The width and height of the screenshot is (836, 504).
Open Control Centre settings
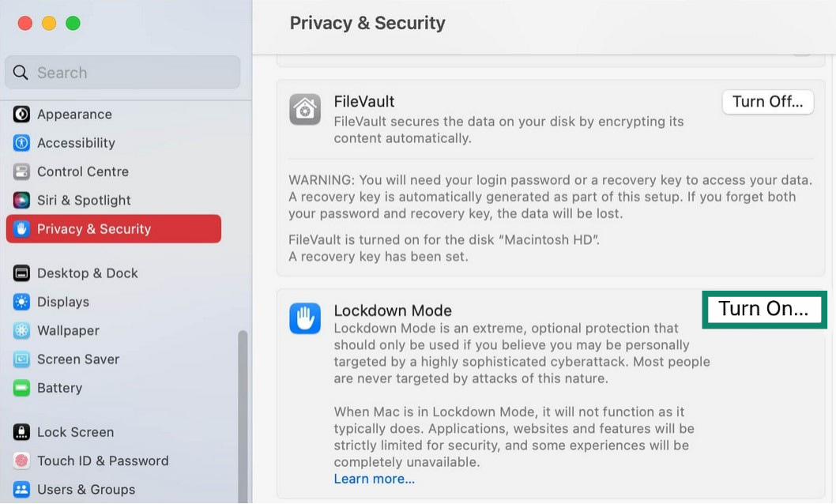[21, 171]
